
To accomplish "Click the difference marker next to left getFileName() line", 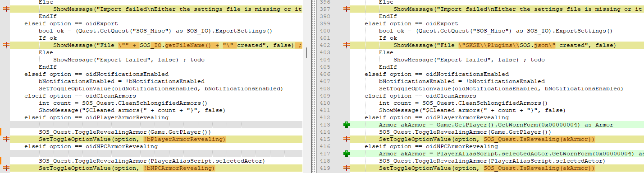I will (6, 45).
